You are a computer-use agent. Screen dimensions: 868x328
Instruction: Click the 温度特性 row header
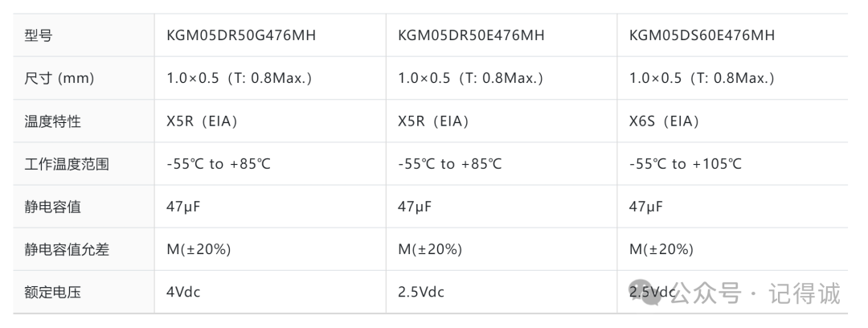click(x=52, y=121)
